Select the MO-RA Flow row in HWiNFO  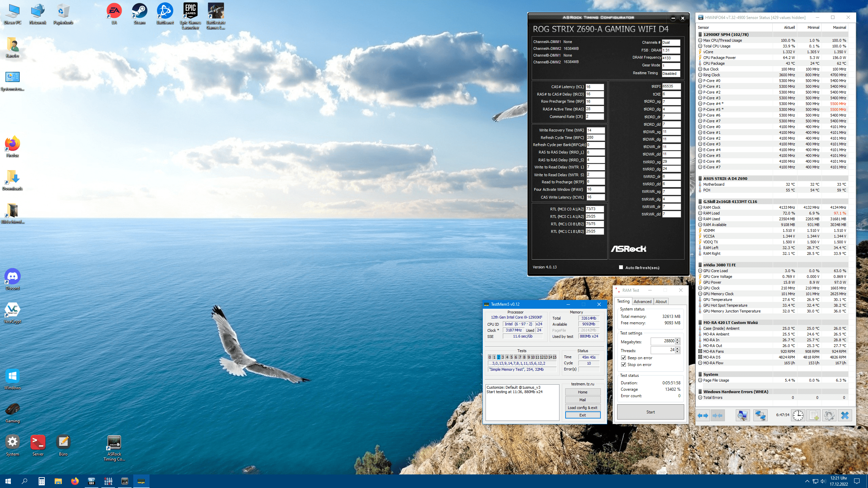coord(773,363)
